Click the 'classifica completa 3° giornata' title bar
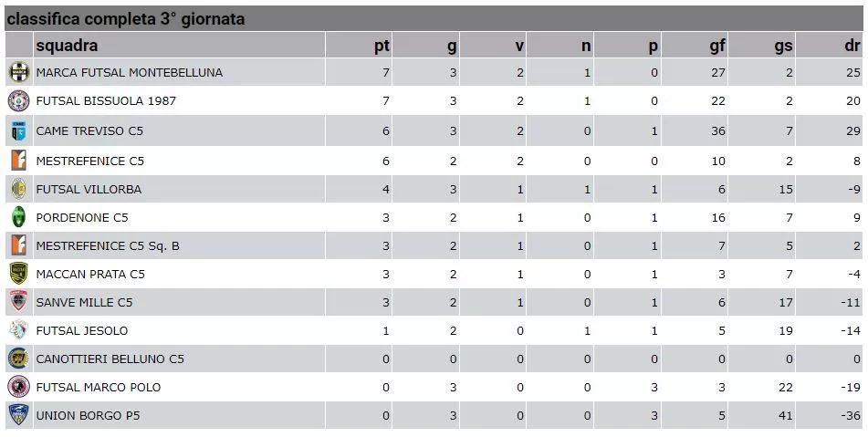This screenshot has width=868, height=437. [434, 18]
